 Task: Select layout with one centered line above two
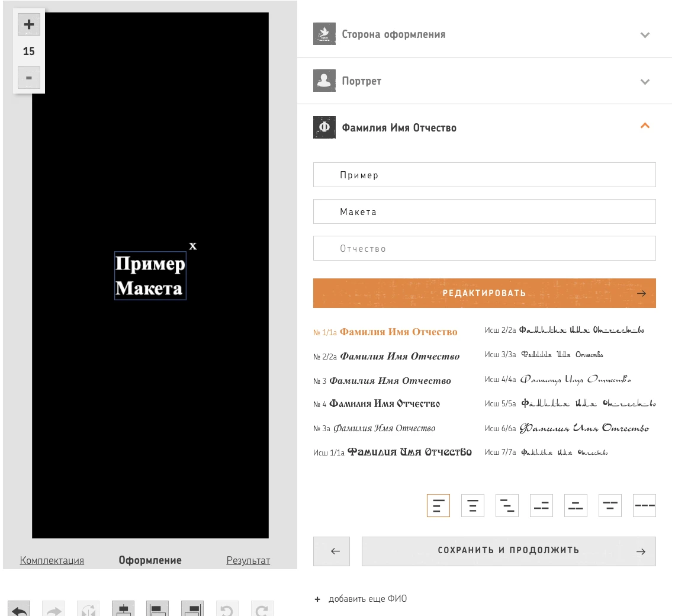(x=576, y=505)
